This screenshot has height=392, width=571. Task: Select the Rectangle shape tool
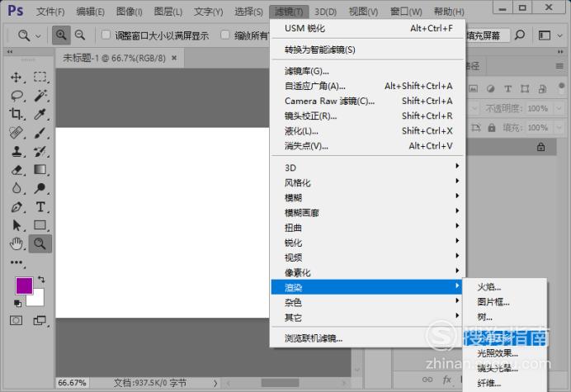40,225
